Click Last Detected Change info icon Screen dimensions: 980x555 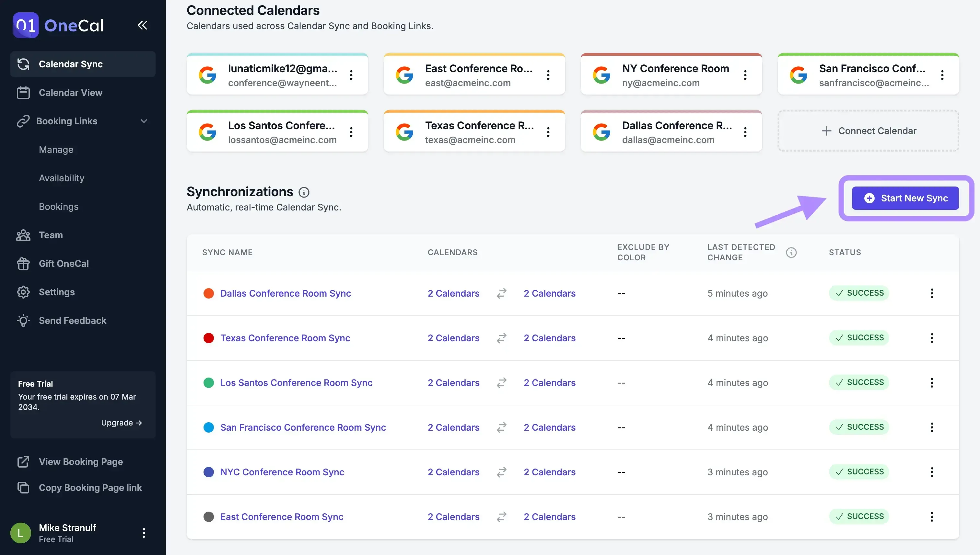coord(791,252)
